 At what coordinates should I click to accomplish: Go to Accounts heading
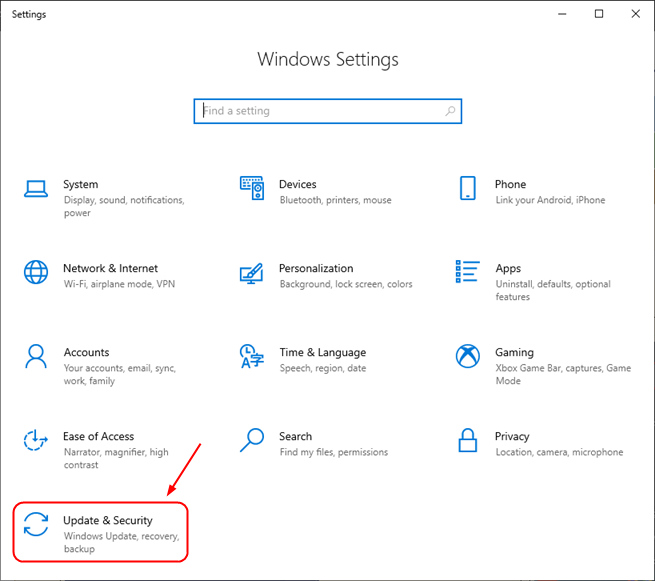click(86, 352)
